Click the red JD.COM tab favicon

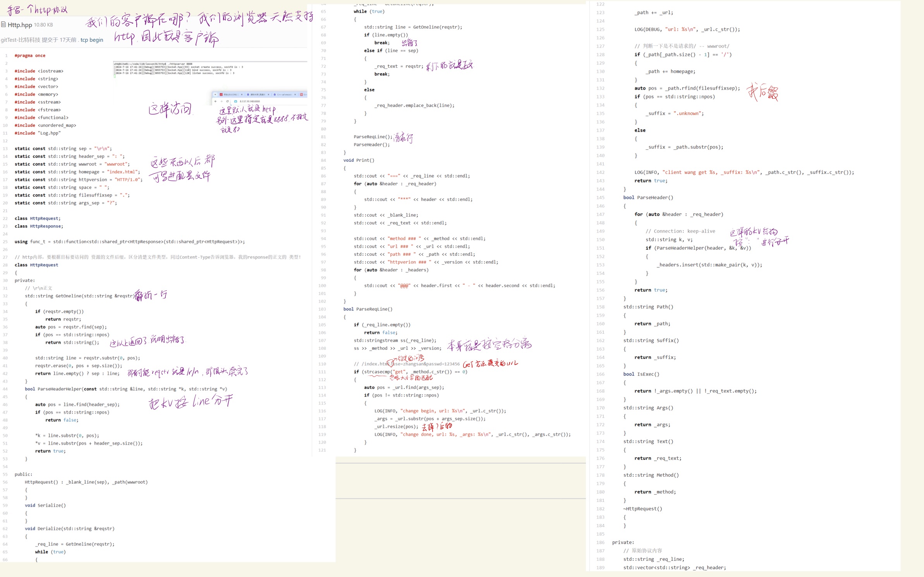click(x=221, y=94)
